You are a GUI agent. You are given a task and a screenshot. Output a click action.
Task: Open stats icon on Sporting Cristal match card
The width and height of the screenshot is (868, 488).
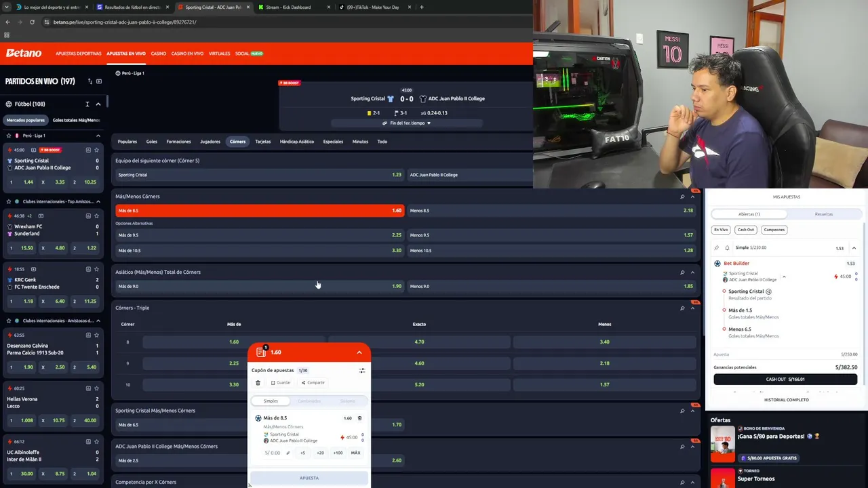click(x=88, y=150)
